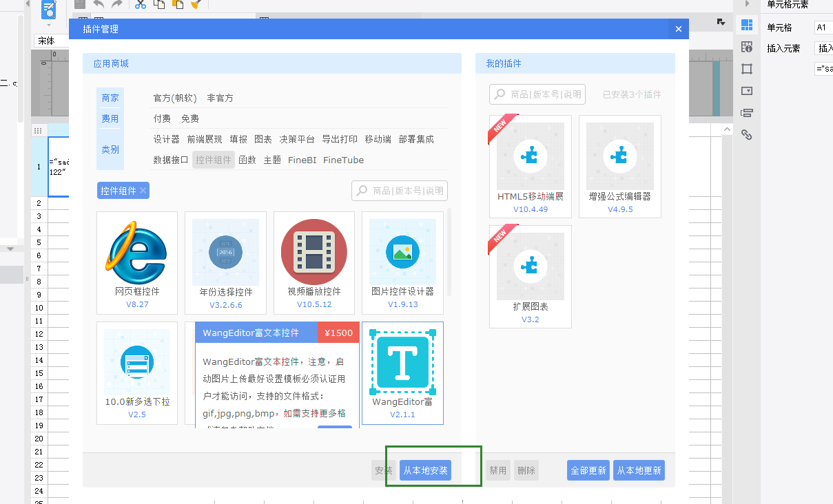Select the 控件组件 category filter
This screenshot has height=504, width=833.
tap(214, 160)
